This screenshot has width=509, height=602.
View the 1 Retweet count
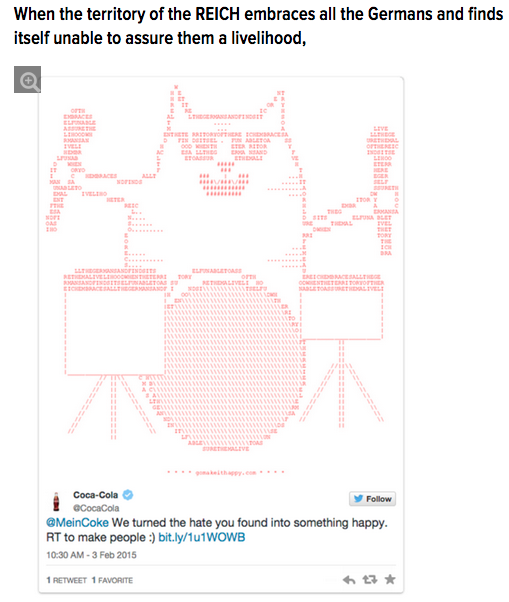66,580
